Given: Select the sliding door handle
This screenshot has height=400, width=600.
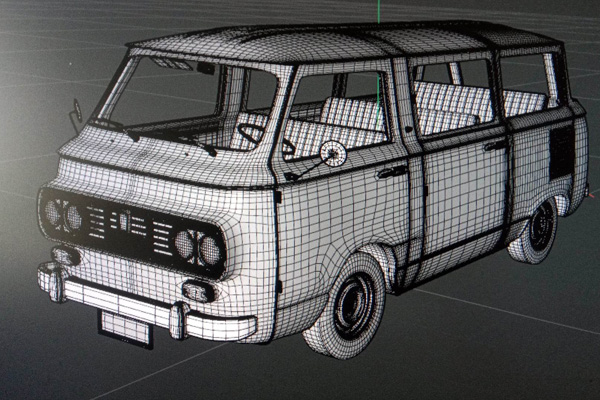Looking at the screenshot, I should 494,145.
